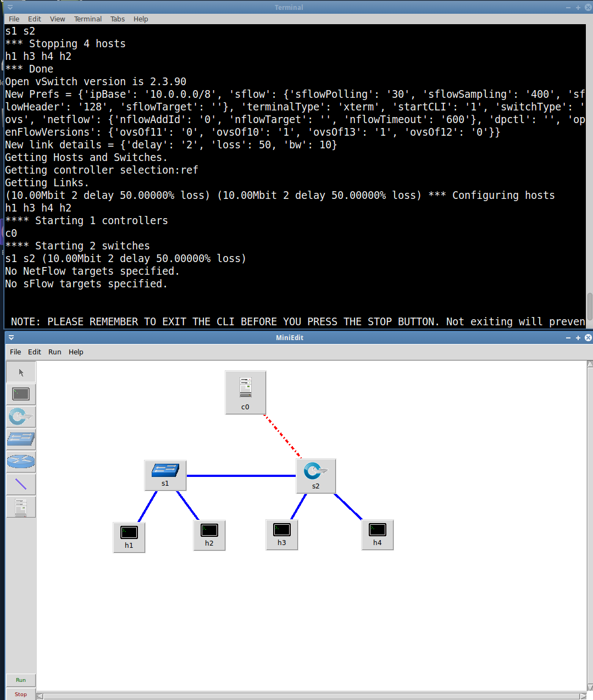Open MiniEdit File menu
The width and height of the screenshot is (593, 700).
coord(15,352)
